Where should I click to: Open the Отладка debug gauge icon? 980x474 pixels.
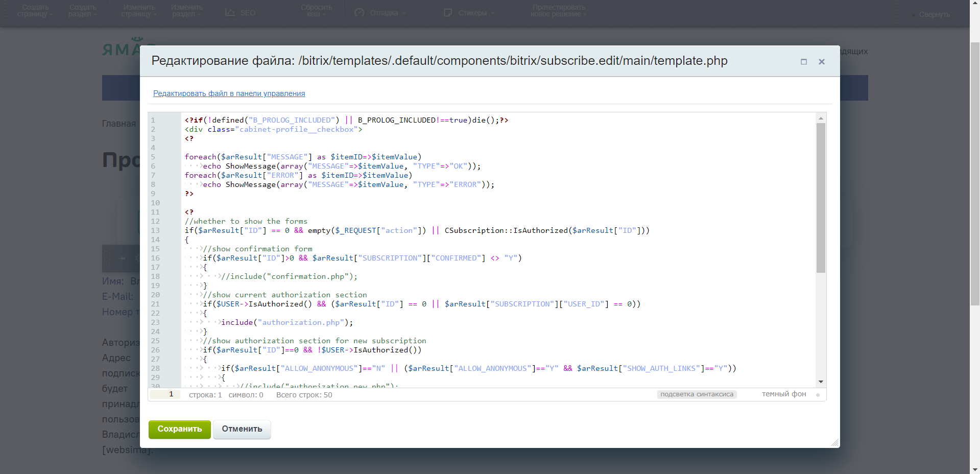click(360, 12)
